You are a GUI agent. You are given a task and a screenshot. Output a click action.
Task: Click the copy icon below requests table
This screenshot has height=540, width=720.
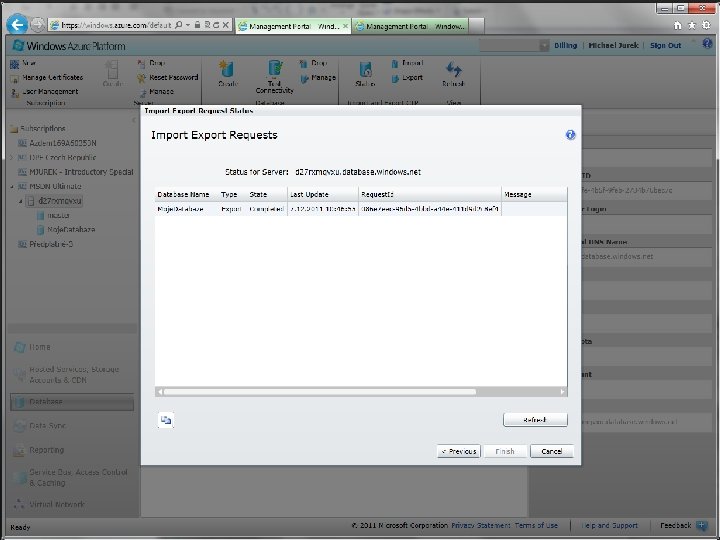point(166,420)
